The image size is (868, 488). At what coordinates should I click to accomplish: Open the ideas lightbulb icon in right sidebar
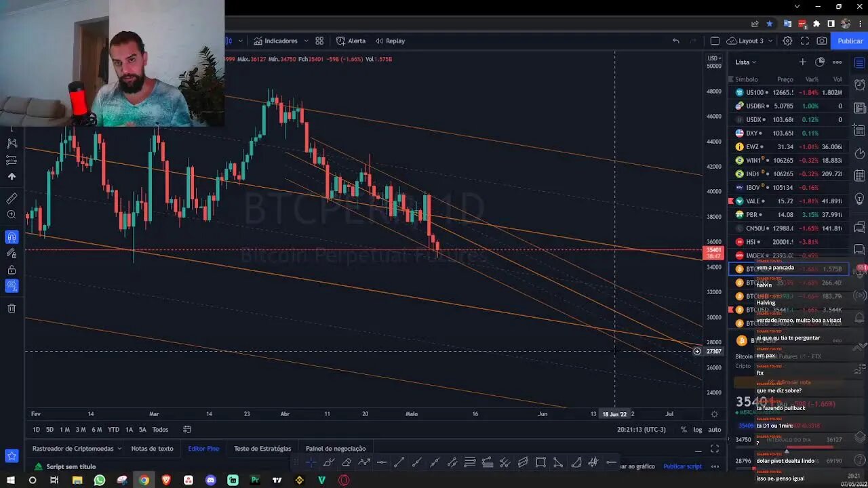(859, 199)
